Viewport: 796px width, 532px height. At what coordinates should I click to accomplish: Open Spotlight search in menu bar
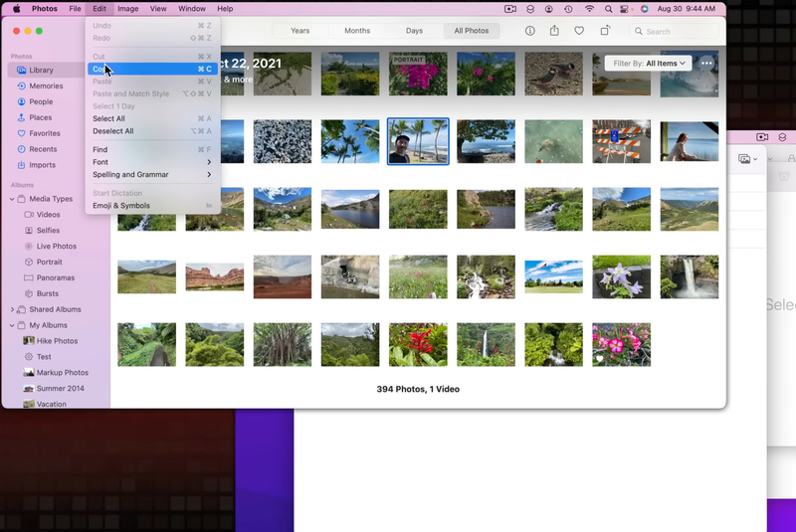click(608, 9)
